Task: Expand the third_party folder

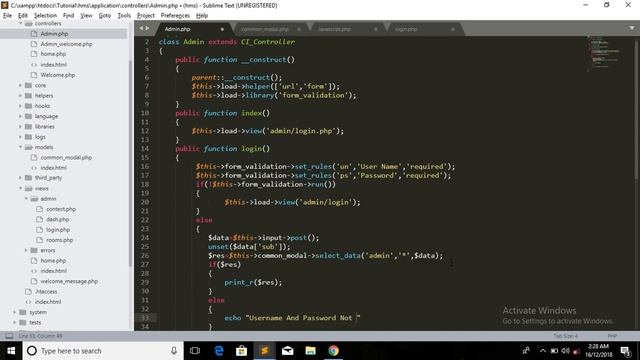Action: pyautogui.click(x=20, y=178)
